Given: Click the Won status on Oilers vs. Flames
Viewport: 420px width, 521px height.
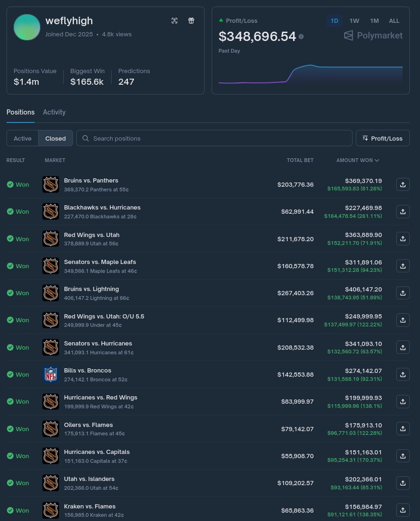Looking at the screenshot, I should tap(18, 429).
